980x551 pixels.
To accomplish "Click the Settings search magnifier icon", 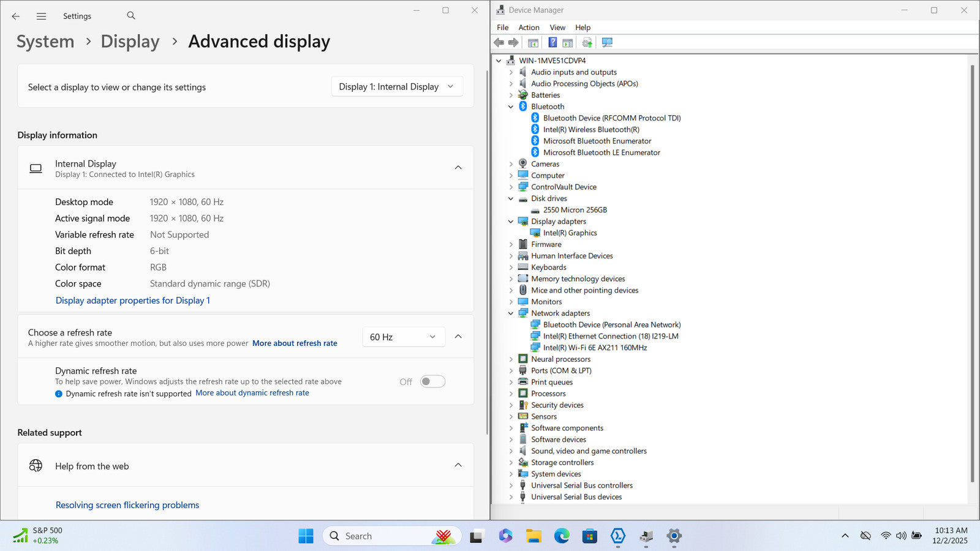I will [x=131, y=16].
